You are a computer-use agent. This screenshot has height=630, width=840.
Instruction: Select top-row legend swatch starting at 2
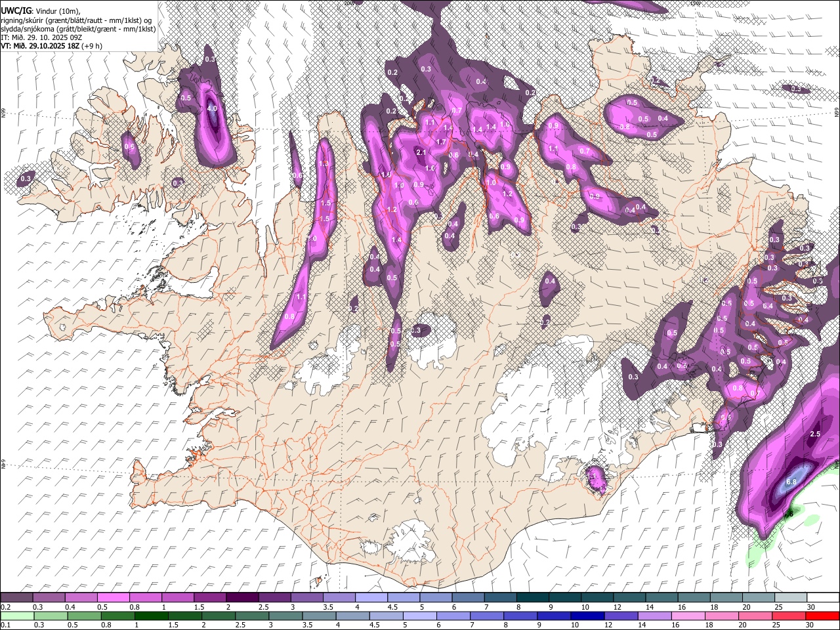(243, 597)
